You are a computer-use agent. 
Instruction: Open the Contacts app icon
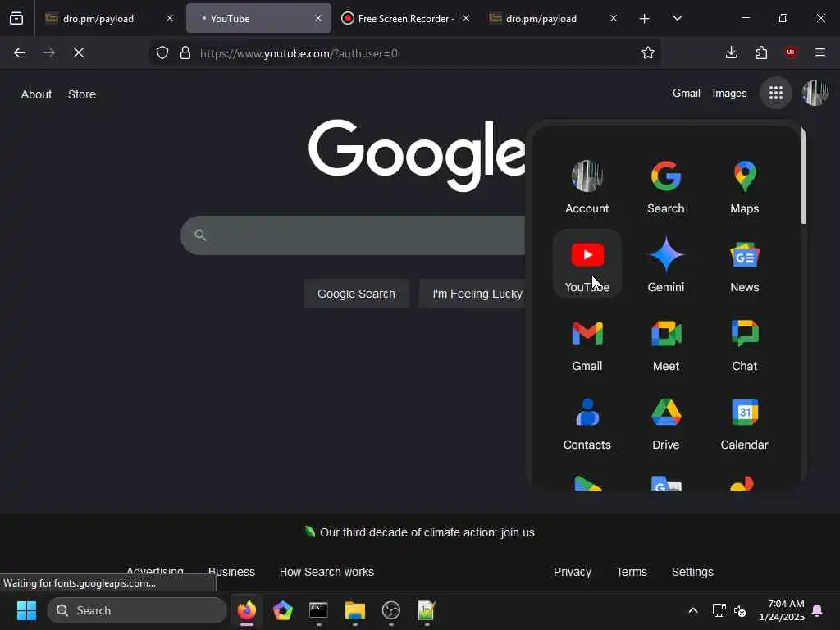click(587, 422)
